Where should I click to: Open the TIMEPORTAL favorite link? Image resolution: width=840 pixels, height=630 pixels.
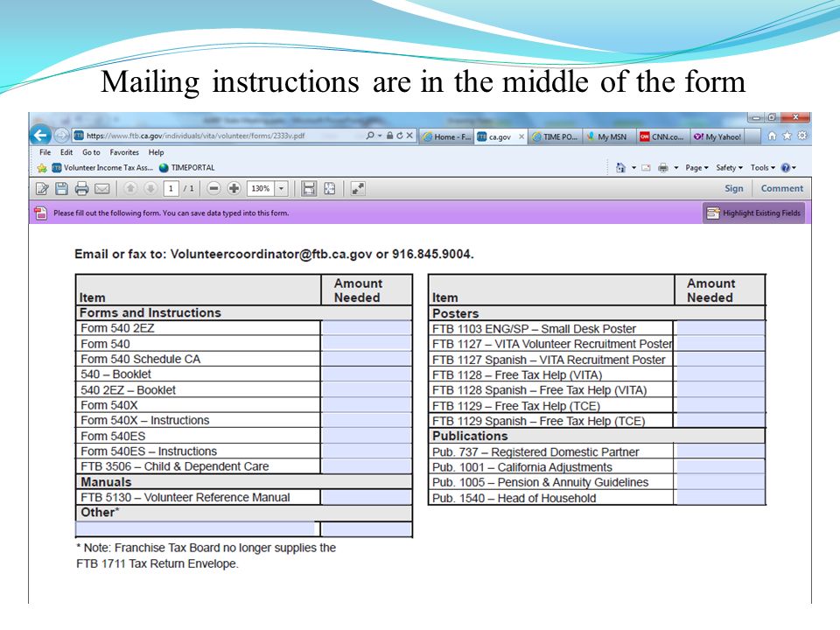tap(187, 168)
